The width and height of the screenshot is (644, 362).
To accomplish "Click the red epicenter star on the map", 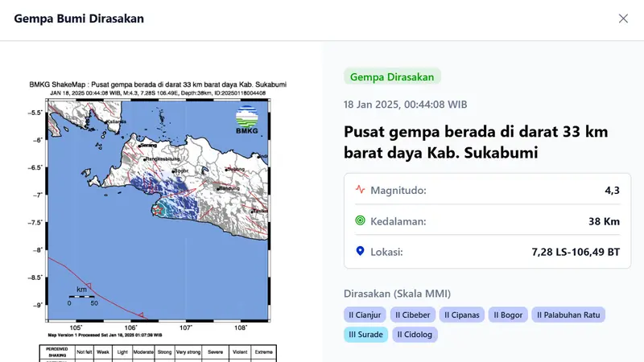I will point(158,210).
